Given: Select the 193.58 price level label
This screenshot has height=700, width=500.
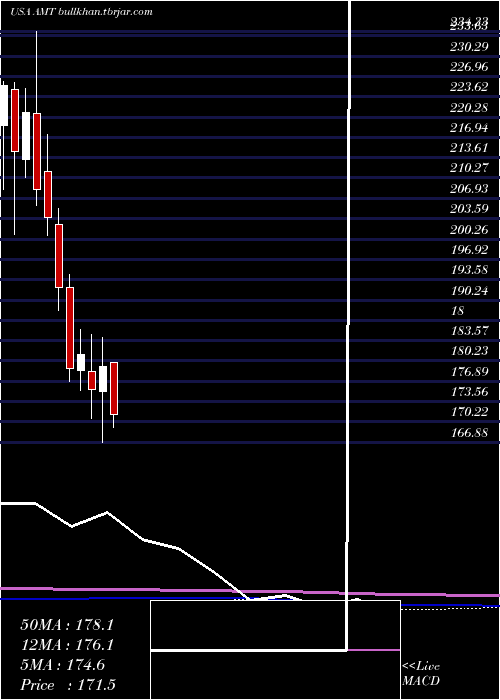Looking at the screenshot, I should (469, 271).
